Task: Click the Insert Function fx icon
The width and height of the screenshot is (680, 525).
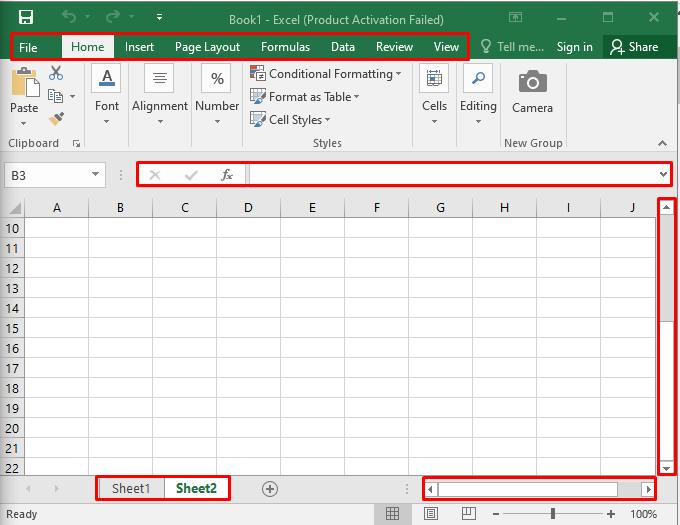Action: point(227,175)
